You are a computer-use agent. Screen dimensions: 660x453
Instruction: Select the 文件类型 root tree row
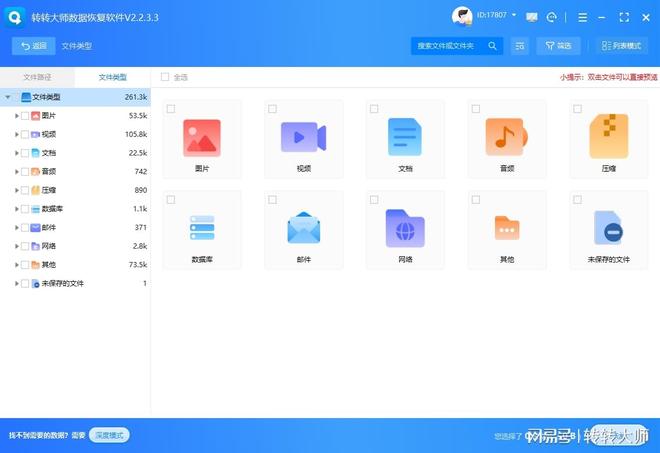pyautogui.click(x=75, y=97)
